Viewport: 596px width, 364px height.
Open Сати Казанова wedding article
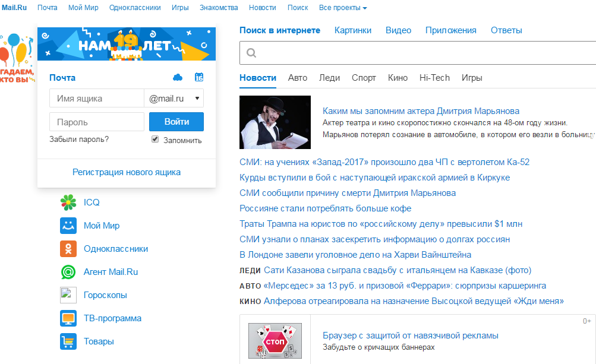[398, 270]
